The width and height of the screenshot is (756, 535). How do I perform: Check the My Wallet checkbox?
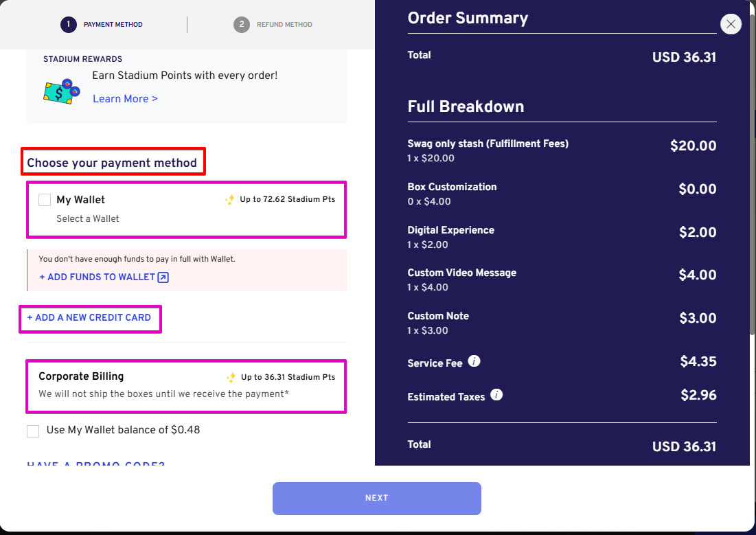coord(45,200)
